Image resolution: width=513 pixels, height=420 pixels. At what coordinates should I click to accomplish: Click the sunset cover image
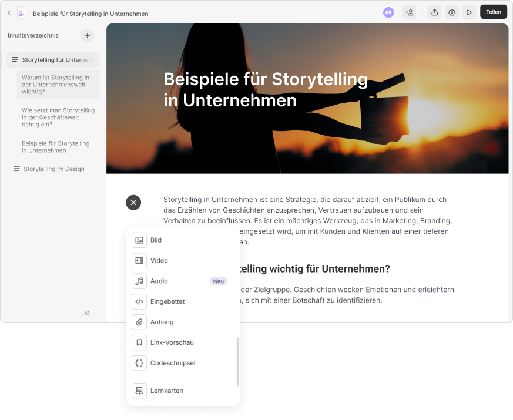tap(307, 99)
